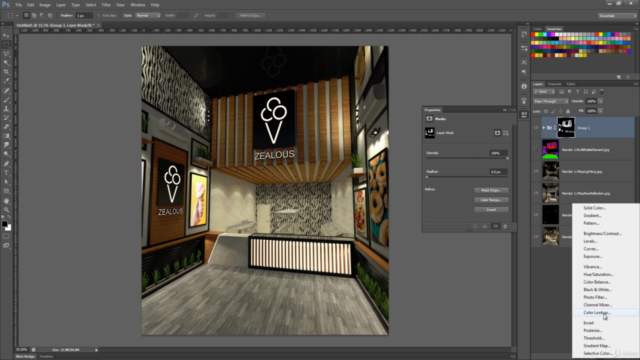Delete mask using Properties trash icon
This screenshot has height=360, width=640.
pyautogui.click(x=505, y=226)
